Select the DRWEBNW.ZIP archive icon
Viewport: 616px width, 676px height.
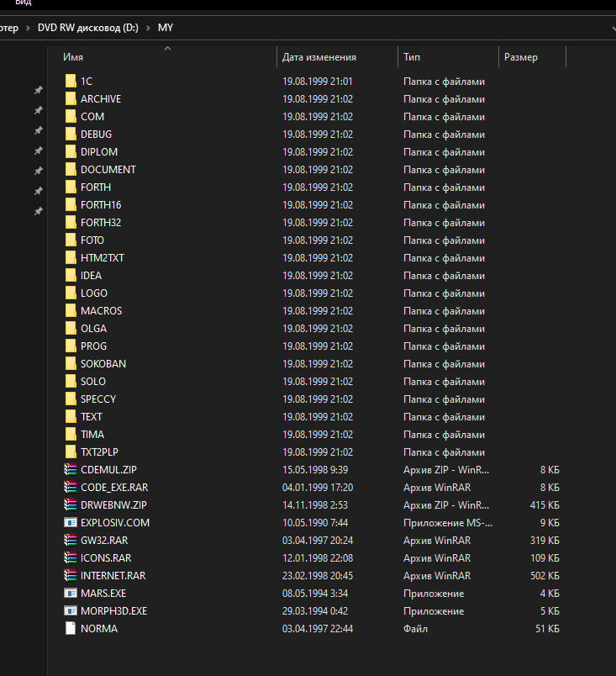pyautogui.click(x=71, y=504)
